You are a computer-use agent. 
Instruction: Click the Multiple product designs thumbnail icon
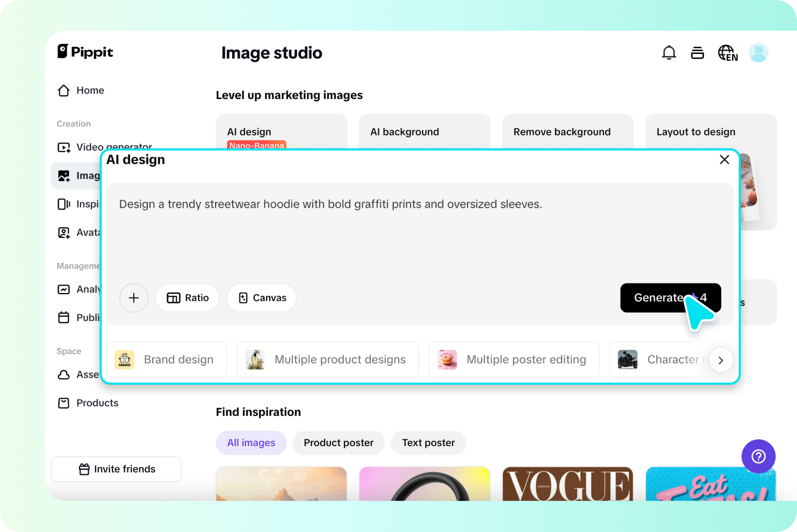point(255,360)
